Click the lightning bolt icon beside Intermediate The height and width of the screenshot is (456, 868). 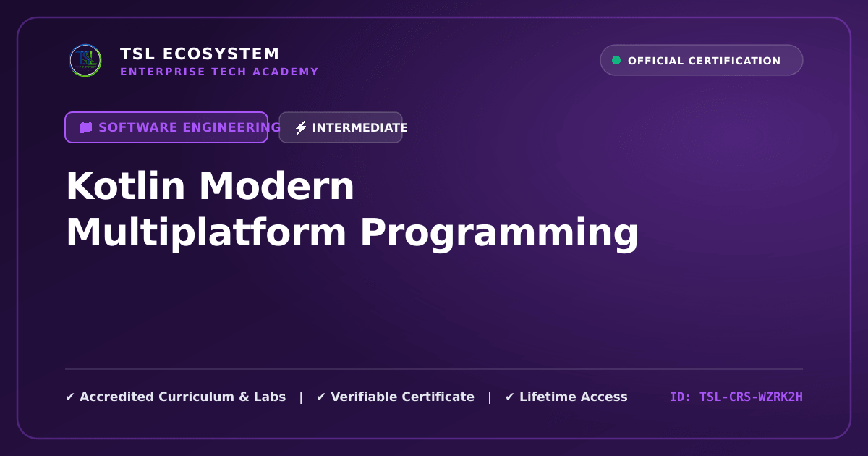point(301,128)
